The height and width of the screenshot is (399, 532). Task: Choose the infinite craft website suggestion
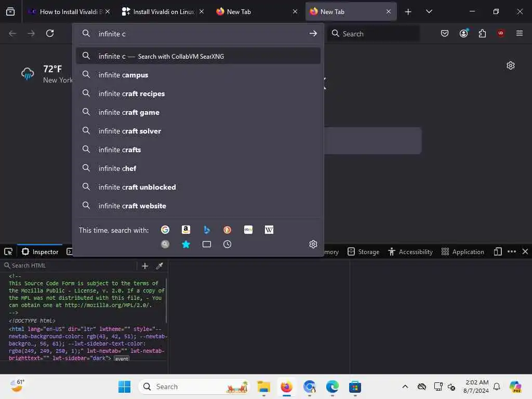pyautogui.click(x=198, y=206)
